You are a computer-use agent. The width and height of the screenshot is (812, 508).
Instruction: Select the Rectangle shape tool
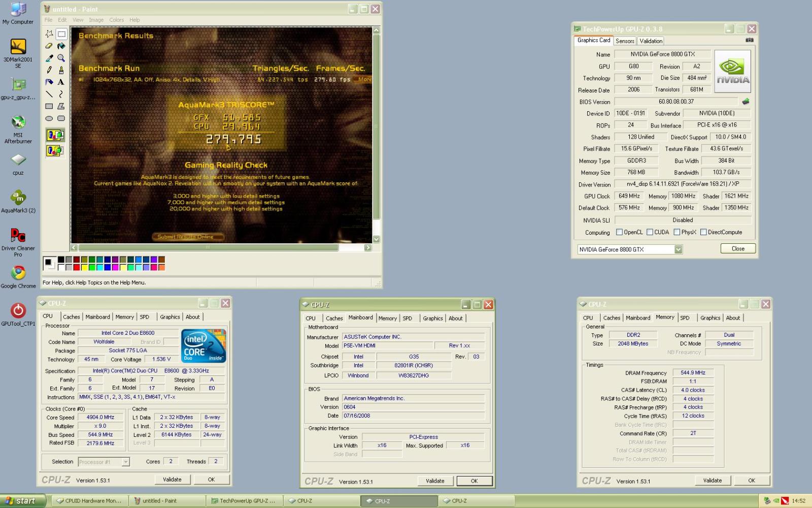click(x=49, y=106)
